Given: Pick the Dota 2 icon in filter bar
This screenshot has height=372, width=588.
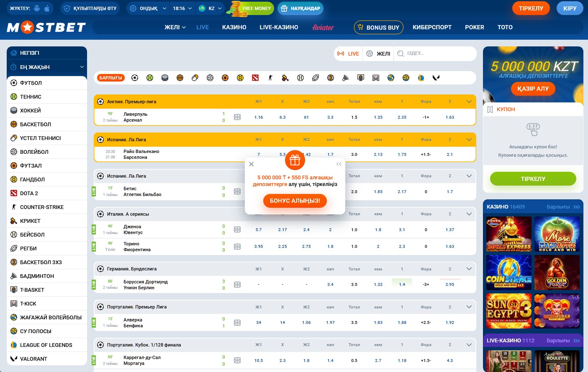Looking at the screenshot, I should click(x=255, y=78).
